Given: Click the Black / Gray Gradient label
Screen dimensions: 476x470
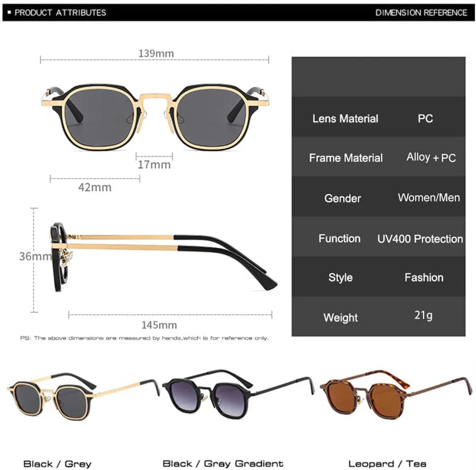Looking at the screenshot, I should point(223,463).
